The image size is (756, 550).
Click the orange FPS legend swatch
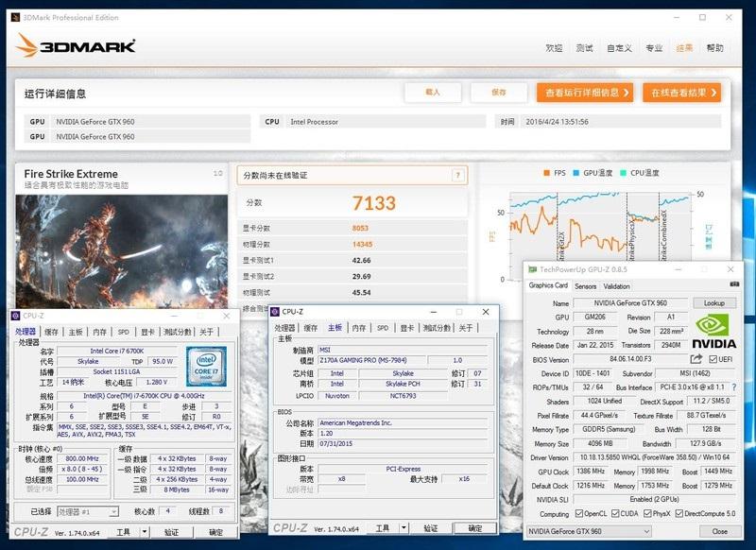[546, 173]
